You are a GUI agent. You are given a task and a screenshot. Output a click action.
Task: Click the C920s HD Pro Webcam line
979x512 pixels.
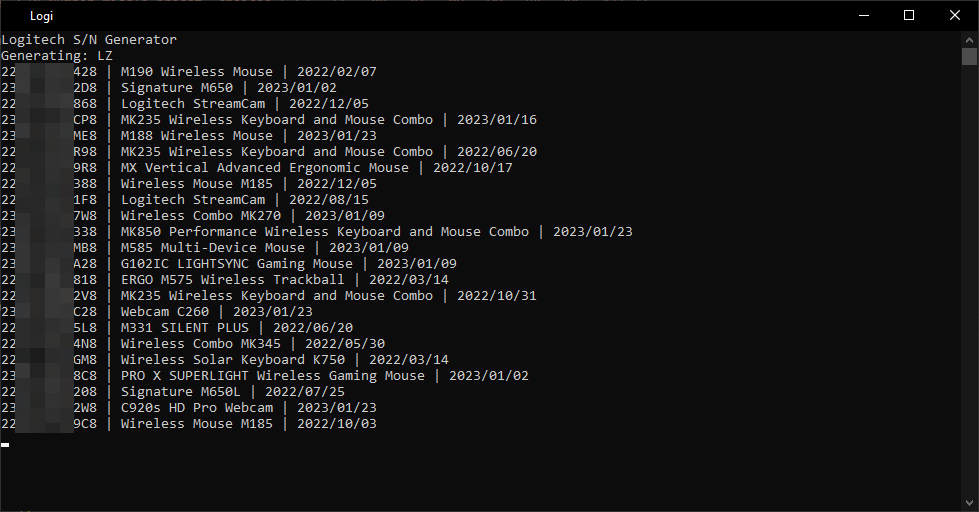point(189,408)
